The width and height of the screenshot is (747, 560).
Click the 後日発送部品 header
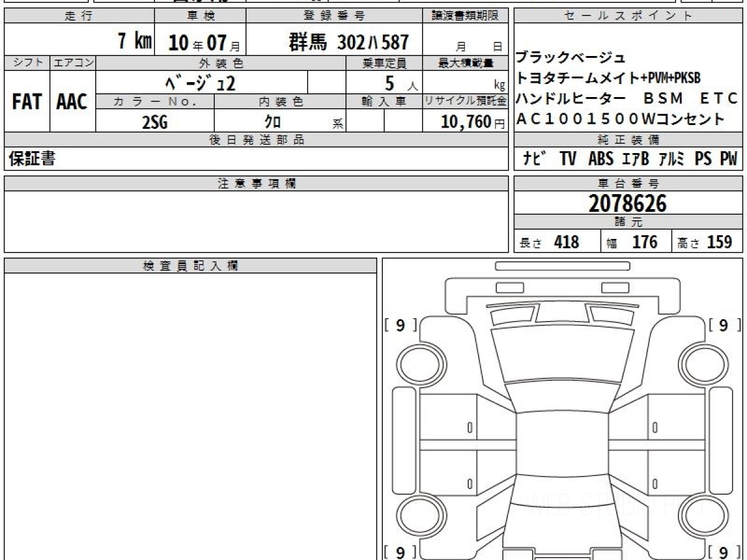[x=256, y=140]
